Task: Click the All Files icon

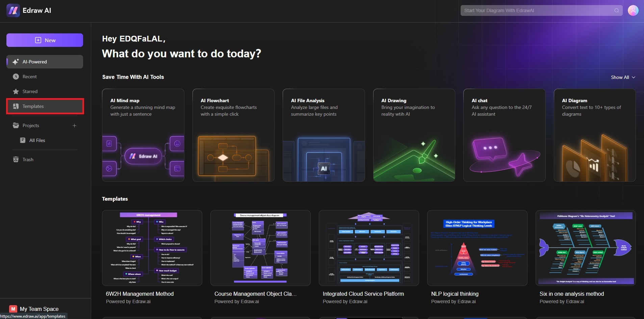Action: click(23, 140)
